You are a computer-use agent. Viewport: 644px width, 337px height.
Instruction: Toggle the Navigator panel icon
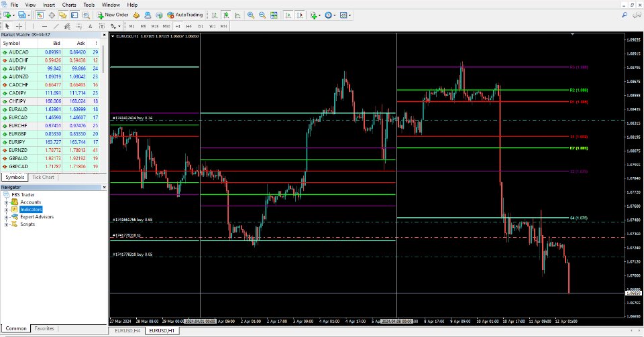pyautogui.click(x=63, y=15)
